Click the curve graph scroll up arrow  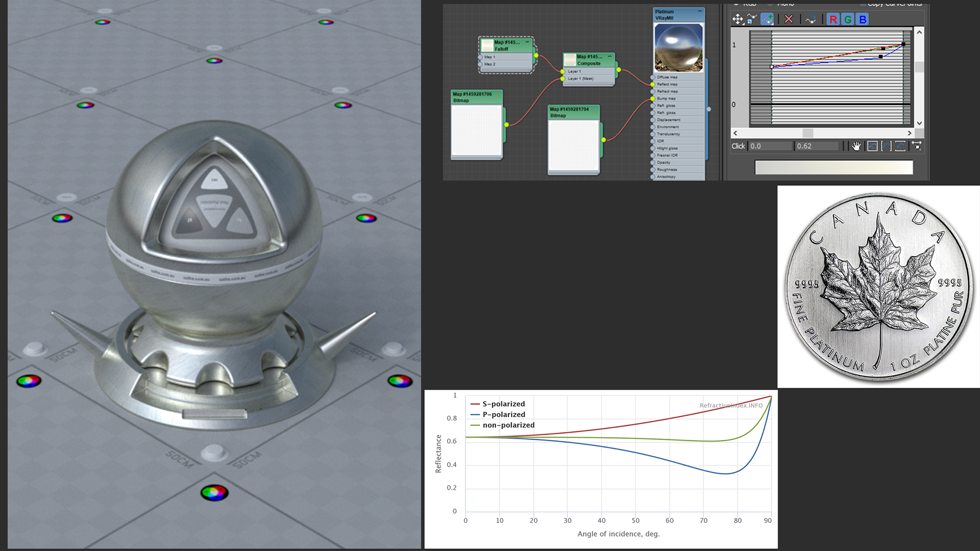click(919, 32)
